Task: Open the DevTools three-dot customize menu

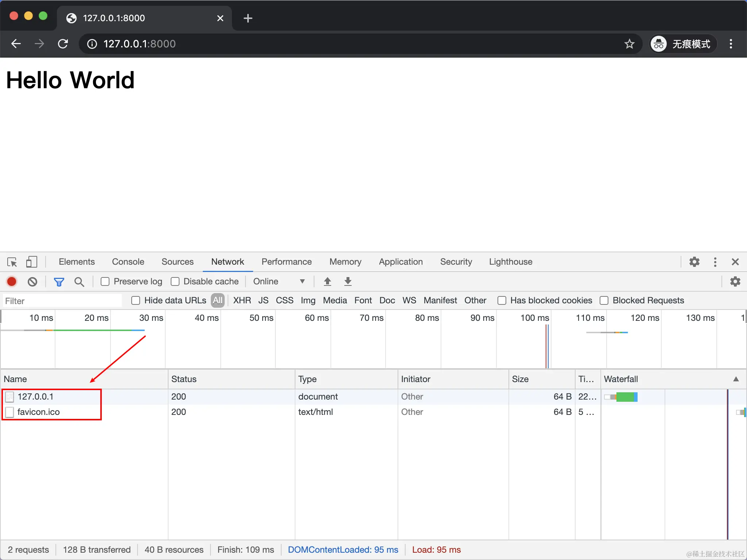Action: [715, 262]
